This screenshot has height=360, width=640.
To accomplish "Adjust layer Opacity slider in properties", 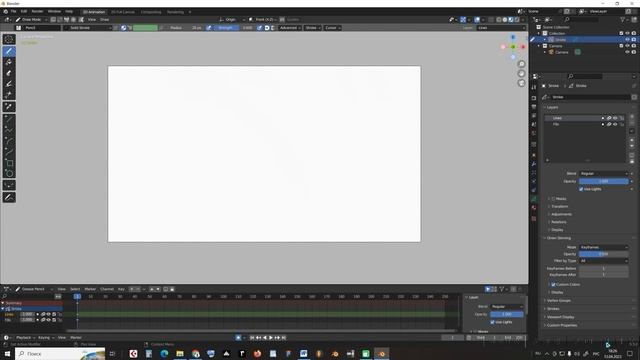I will click(604, 181).
